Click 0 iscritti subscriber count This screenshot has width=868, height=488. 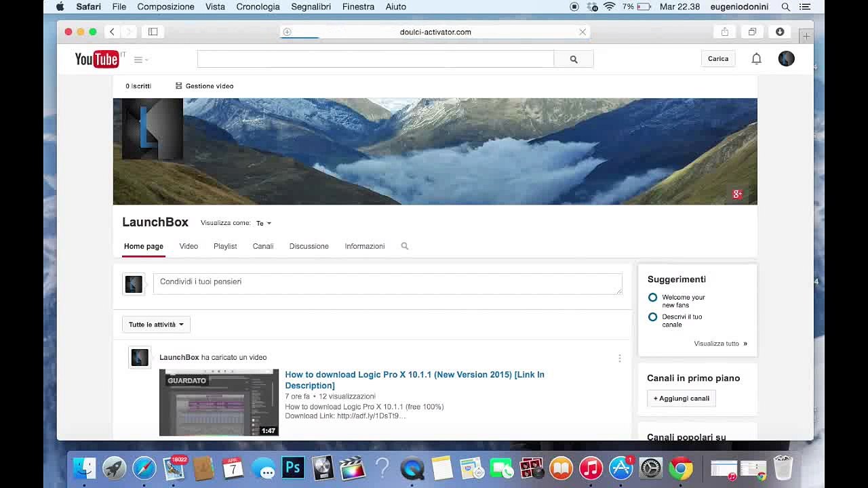tap(138, 86)
